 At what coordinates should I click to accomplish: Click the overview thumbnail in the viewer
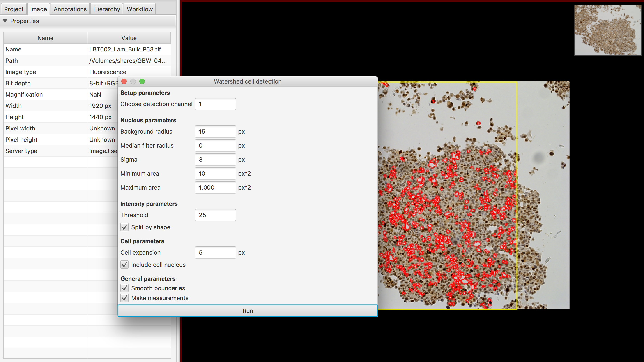(607, 30)
